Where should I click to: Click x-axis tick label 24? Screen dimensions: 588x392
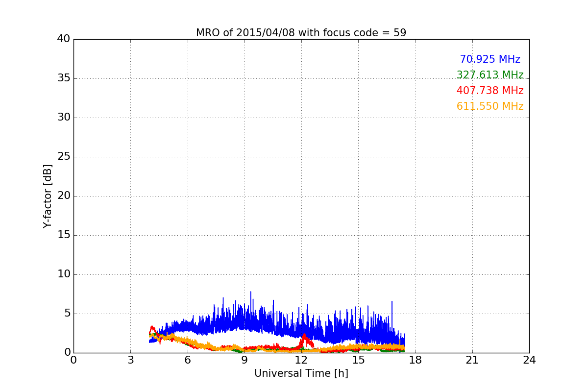click(529, 360)
